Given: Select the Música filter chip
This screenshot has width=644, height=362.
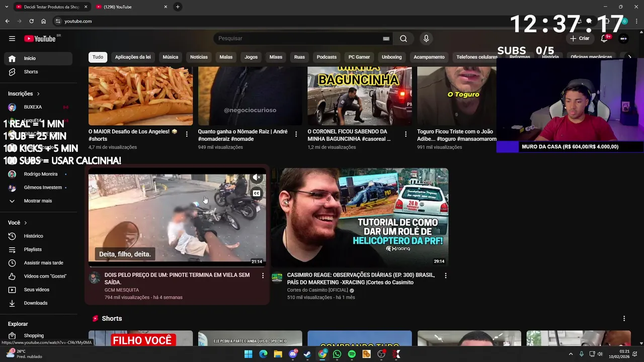Looking at the screenshot, I should point(171,57).
